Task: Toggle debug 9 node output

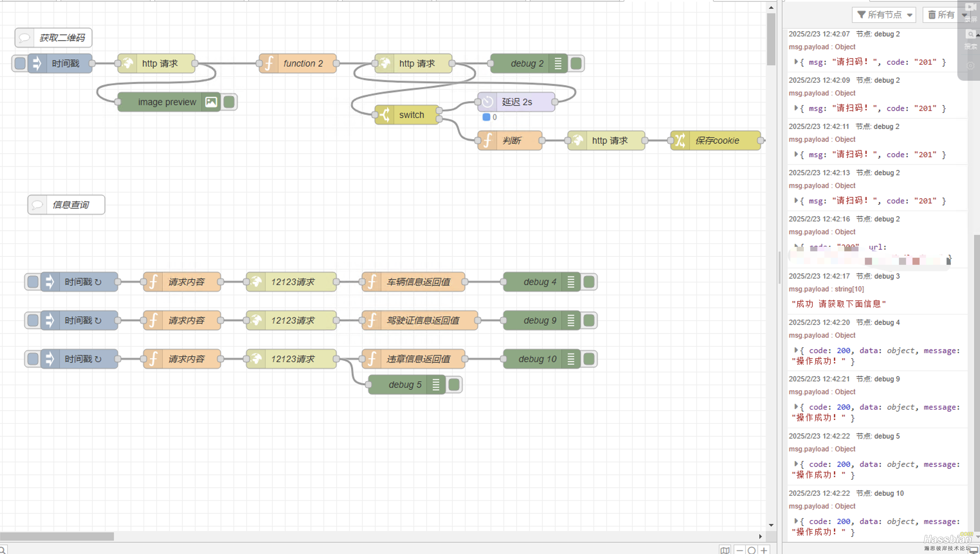Action: pos(589,320)
